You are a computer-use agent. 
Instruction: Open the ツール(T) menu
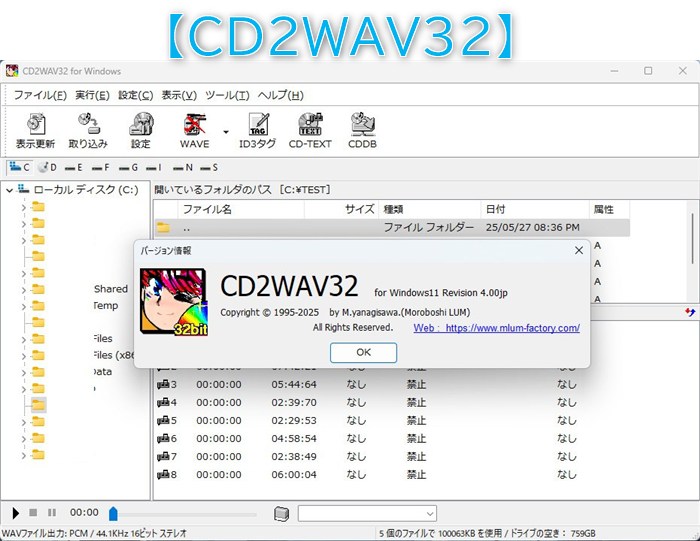(227, 95)
